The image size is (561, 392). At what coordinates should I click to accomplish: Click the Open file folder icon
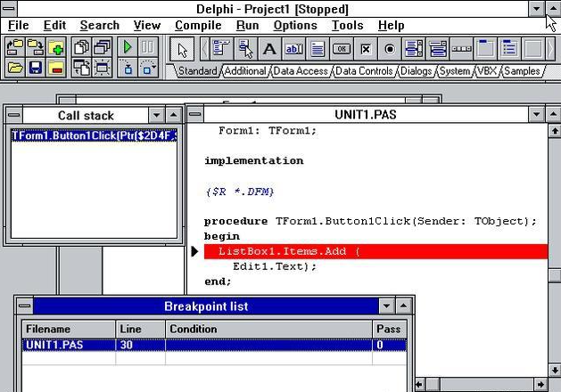15,67
